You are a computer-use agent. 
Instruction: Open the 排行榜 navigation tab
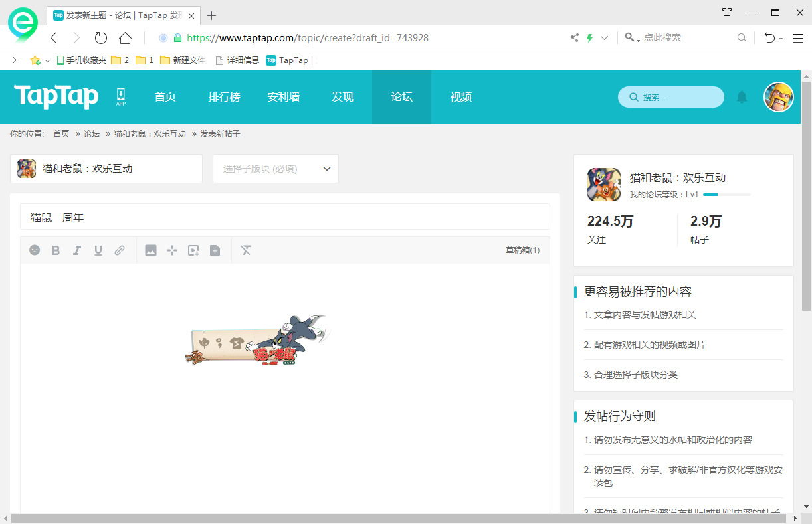[x=225, y=97]
